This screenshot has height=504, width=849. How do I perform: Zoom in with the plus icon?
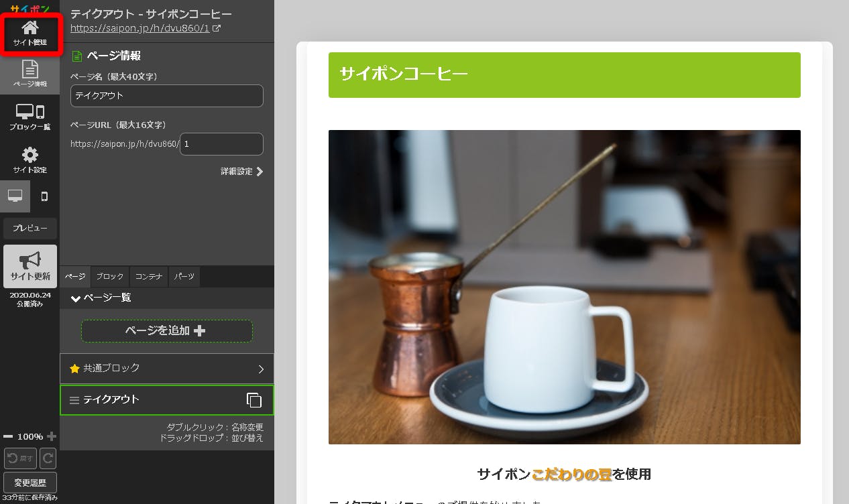pos(52,436)
